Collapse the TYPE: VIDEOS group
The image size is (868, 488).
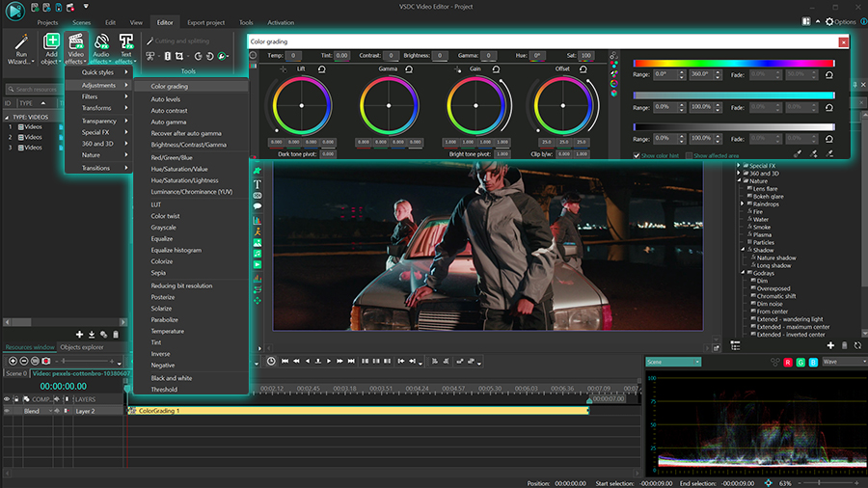[x=7, y=118]
